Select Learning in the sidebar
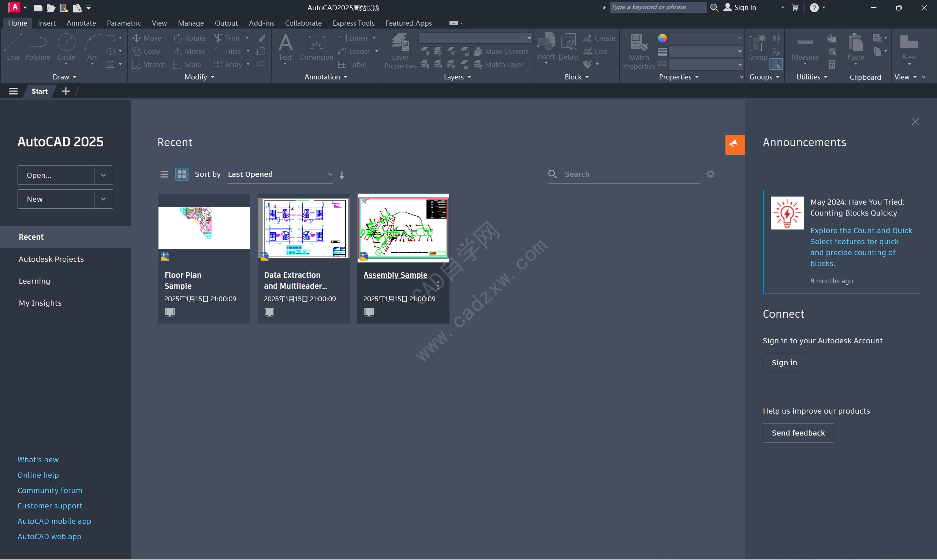 pos(34,281)
